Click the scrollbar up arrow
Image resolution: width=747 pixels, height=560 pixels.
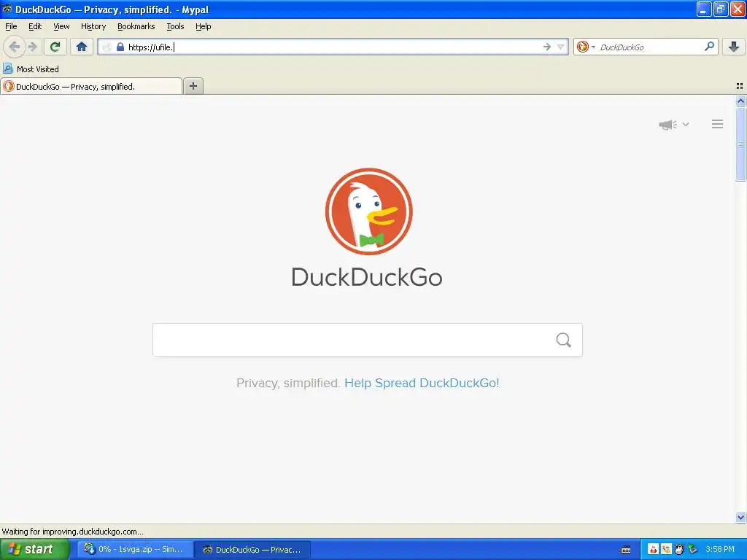[x=740, y=101]
